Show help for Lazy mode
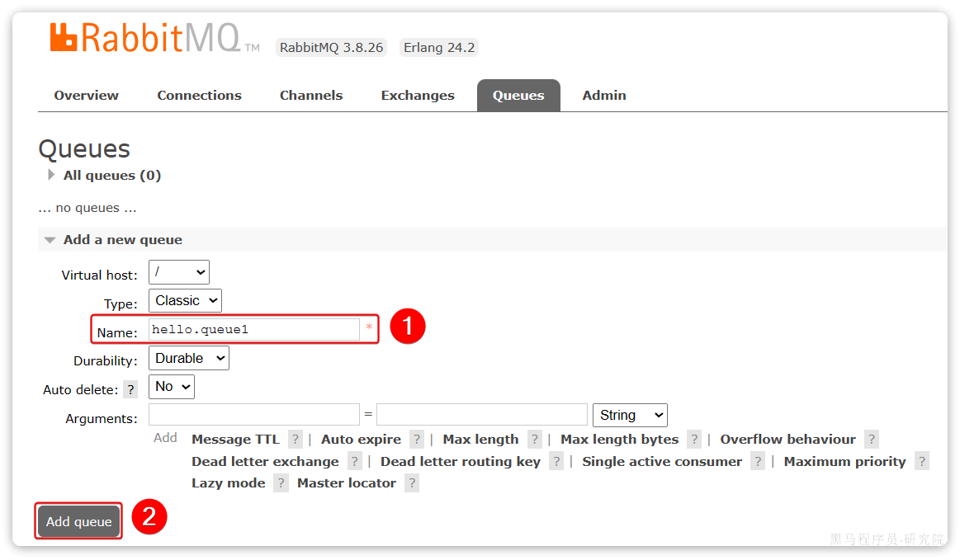Viewport: 960px width, 560px height. pos(281,483)
